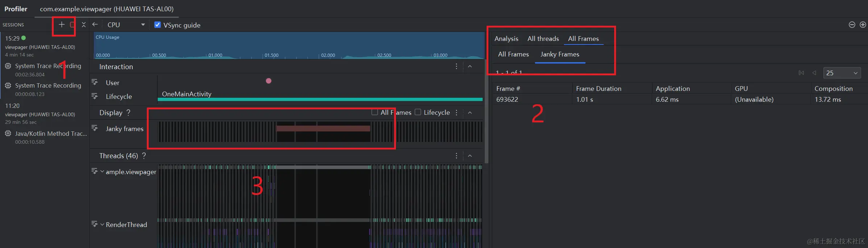The width and height of the screenshot is (868, 248).
Task: Select the red janky frame bar in Display
Action: pyautogui.click(x=323, y=128)
